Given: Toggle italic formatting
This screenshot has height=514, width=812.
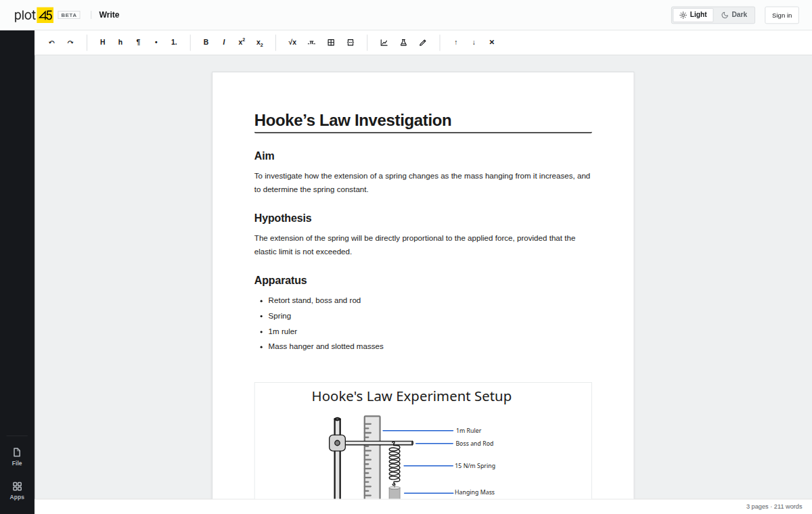Looking at the screenshot, I should coord(224,43).
